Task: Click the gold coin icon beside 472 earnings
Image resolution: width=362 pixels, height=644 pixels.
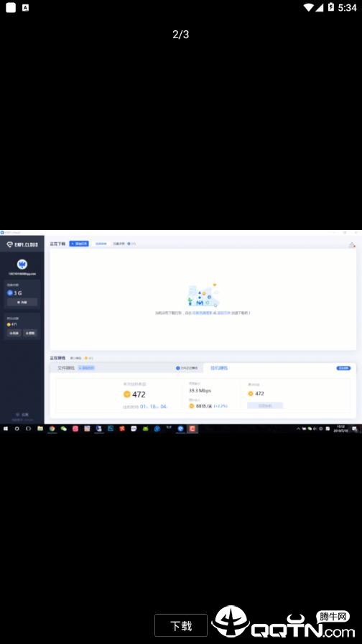Action: 127,395
